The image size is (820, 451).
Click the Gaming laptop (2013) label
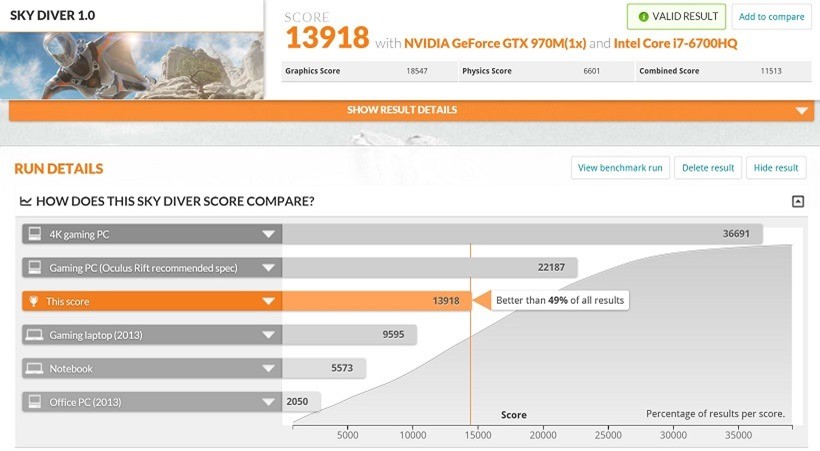pos(96,335)
